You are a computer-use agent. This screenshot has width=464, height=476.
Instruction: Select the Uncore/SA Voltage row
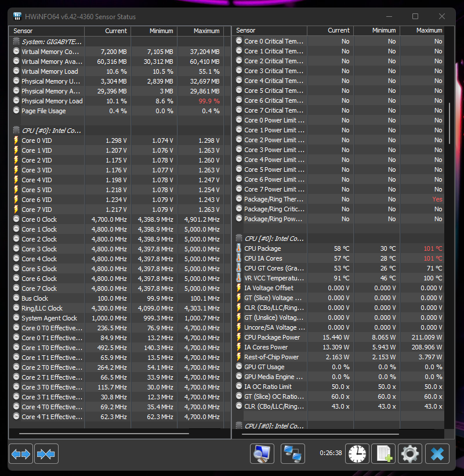point(339,327)
